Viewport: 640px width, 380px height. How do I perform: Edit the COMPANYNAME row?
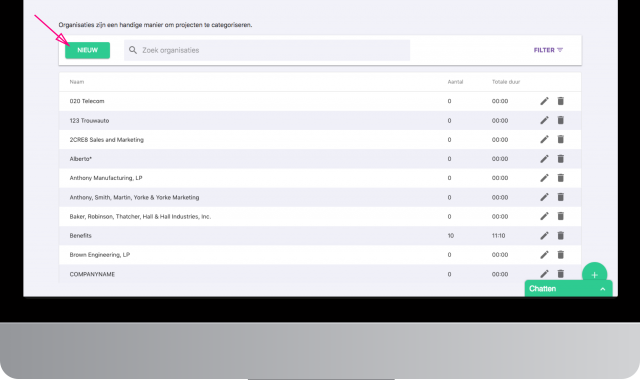pyautogui.click(x=544, y=274)
